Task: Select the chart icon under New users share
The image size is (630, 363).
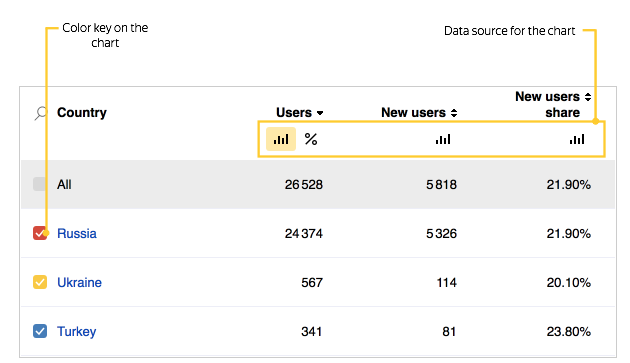Action: coord(577,139)
